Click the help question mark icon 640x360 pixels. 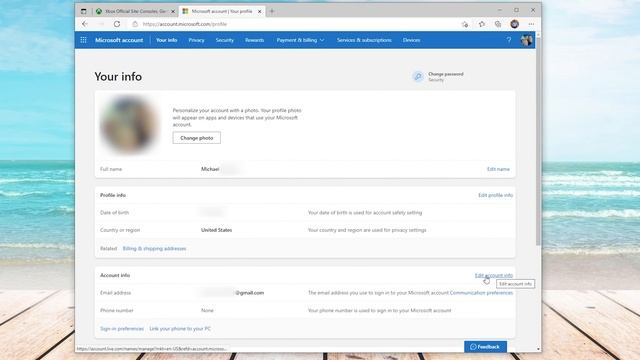(x=509, y=40)
